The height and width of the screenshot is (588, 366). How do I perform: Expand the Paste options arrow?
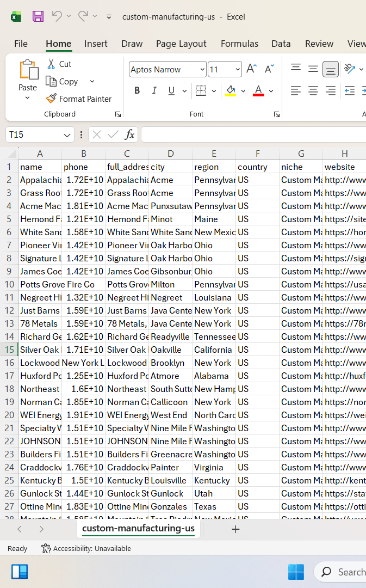(x=27, y=98)
